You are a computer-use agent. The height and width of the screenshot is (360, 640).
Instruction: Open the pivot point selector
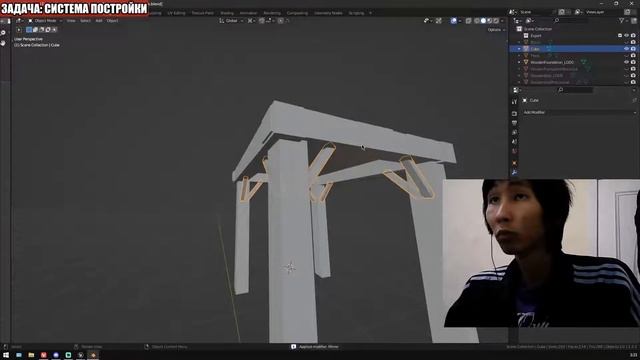pyautogui.click(x=251, y=20)
